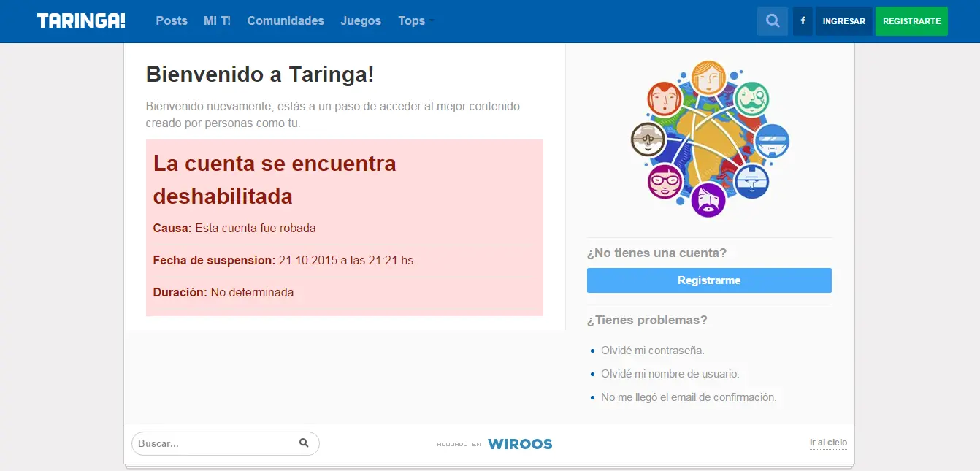
Task: Follow the Olvidé mi nombre de usuario link
Action: pos(670,374)
